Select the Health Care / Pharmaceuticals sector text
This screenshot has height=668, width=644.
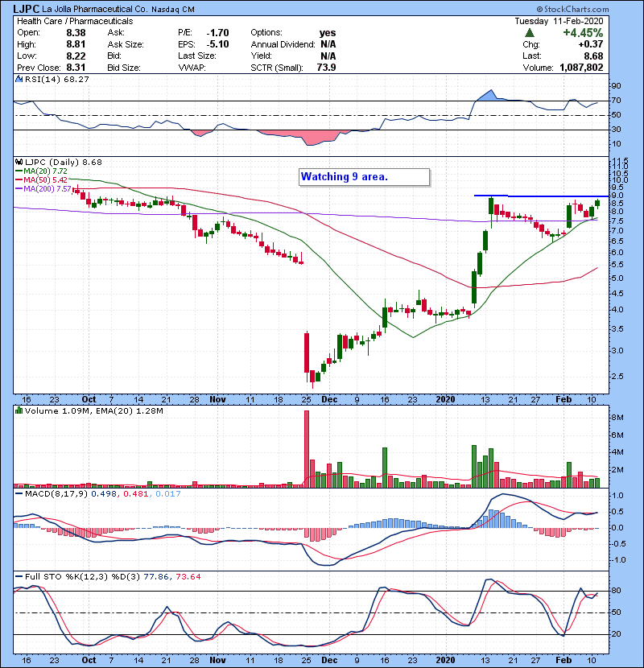(x=75, y=21)
